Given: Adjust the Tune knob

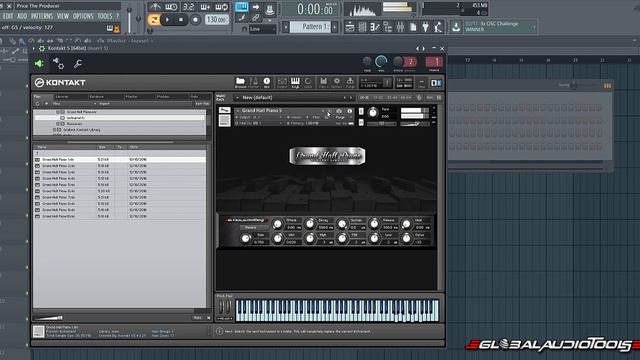Looking at the screenshot, I should click(373, 113).
